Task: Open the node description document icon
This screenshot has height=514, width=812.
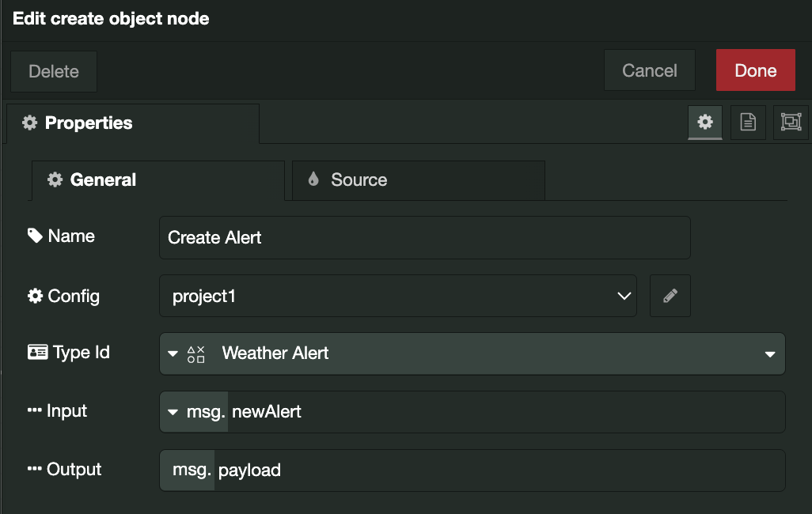Action: (748, 122)
